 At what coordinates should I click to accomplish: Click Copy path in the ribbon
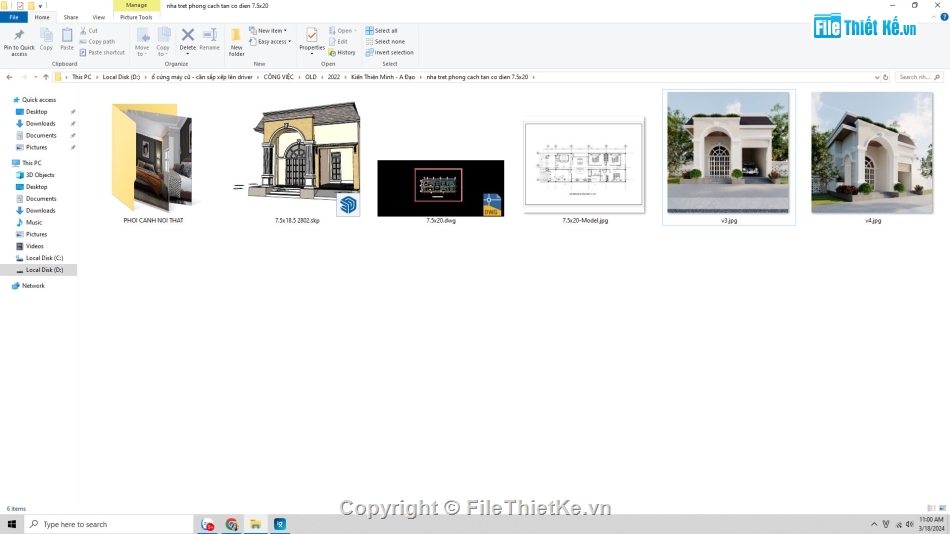(x=97, y=41)
